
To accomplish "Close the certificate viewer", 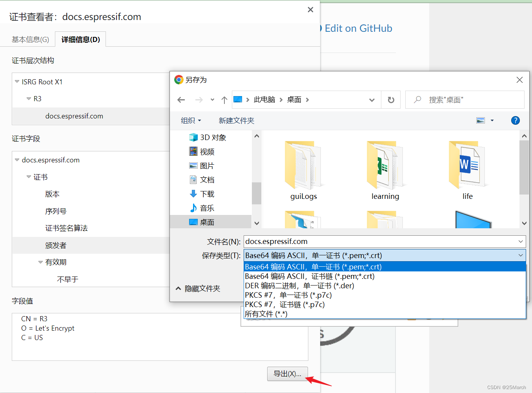I will click(x=310, y=9).
